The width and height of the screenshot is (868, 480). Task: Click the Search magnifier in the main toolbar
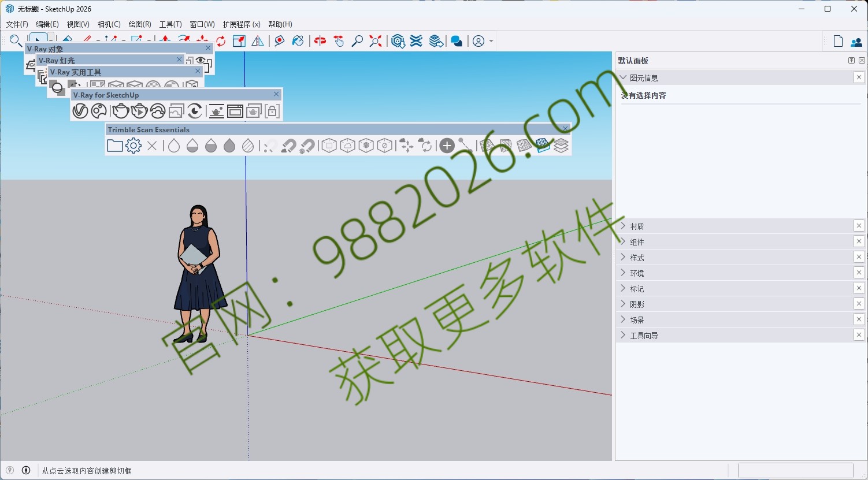pos(16,41)
